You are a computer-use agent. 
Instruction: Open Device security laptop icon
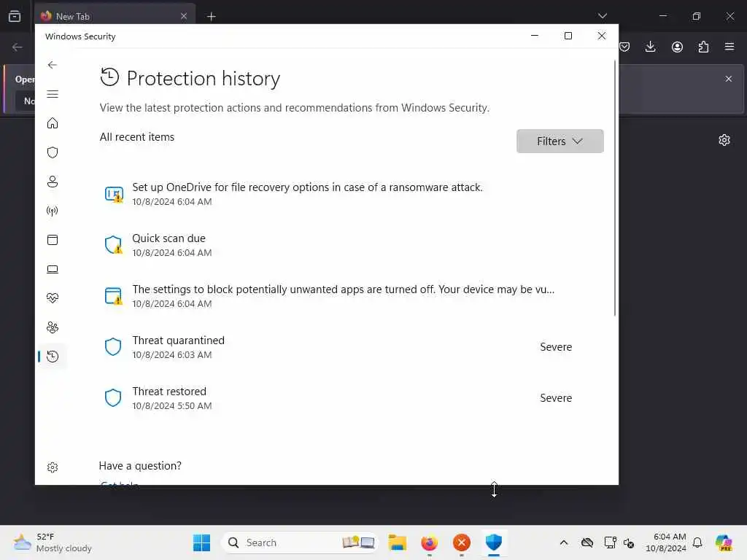[x=53, y=269]
